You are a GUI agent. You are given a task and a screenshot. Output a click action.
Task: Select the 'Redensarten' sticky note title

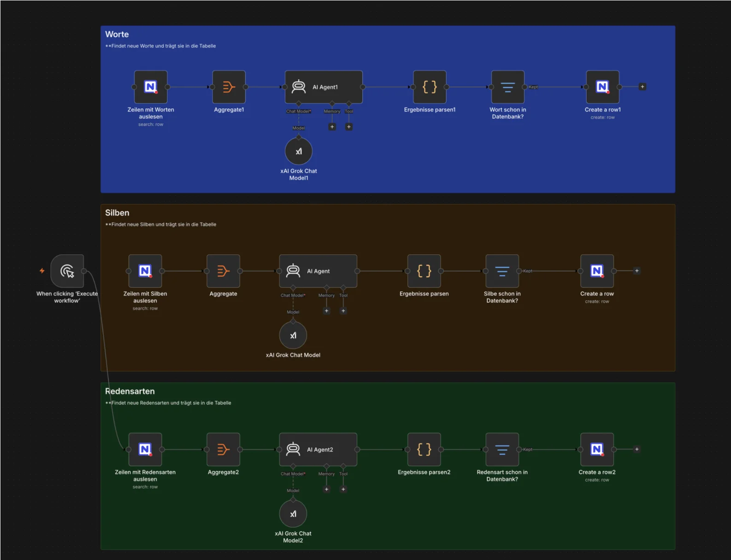tap(130, 391)
